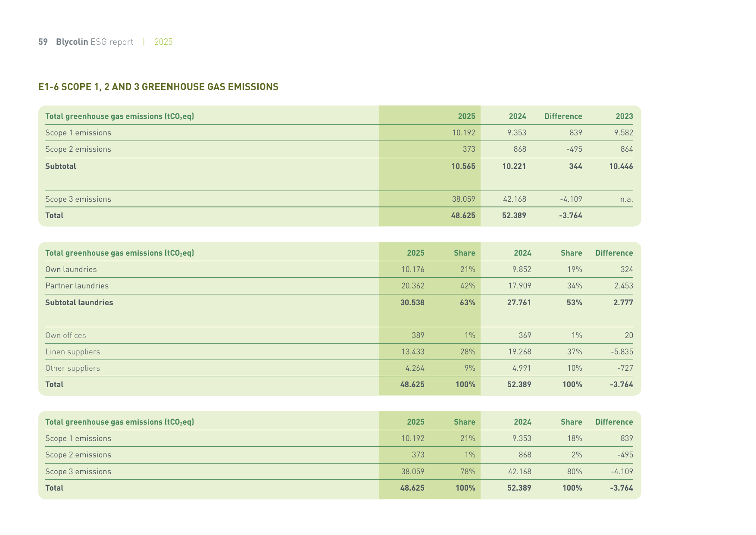The image size is (756, 535).
Task: Select the 4.264 value for Other suppliers
Action: (x=415, y=368)
